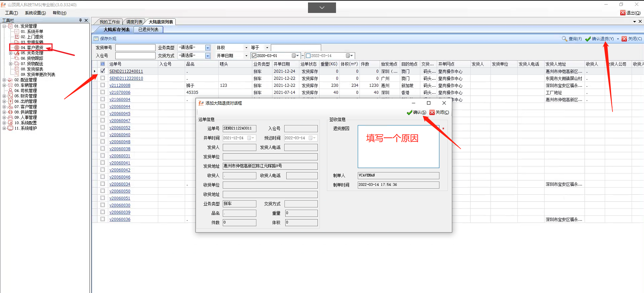Pin the 工具栏 panel with pushpin icon

(x=80, y=20)
